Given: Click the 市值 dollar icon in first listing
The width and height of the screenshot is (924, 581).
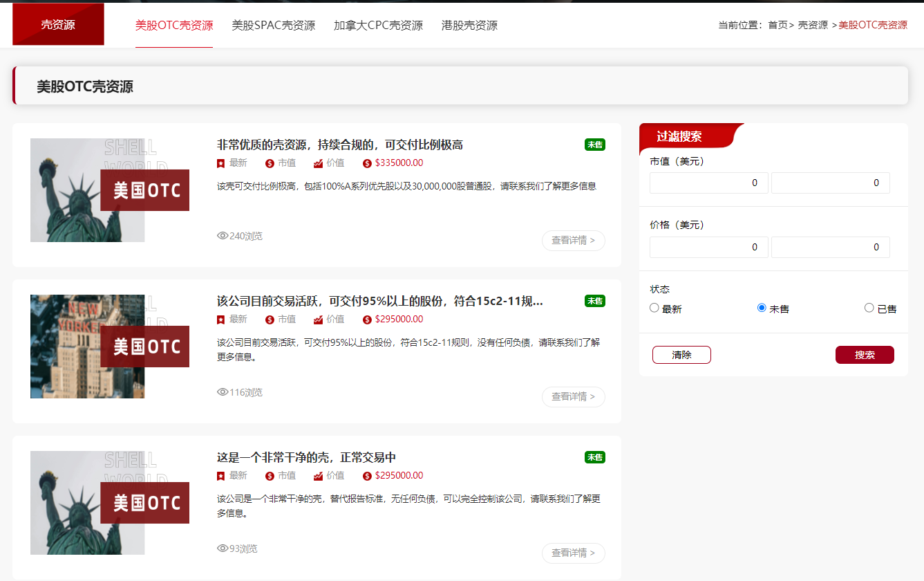Looking at the screenshot, I should (x=270, y=163).
